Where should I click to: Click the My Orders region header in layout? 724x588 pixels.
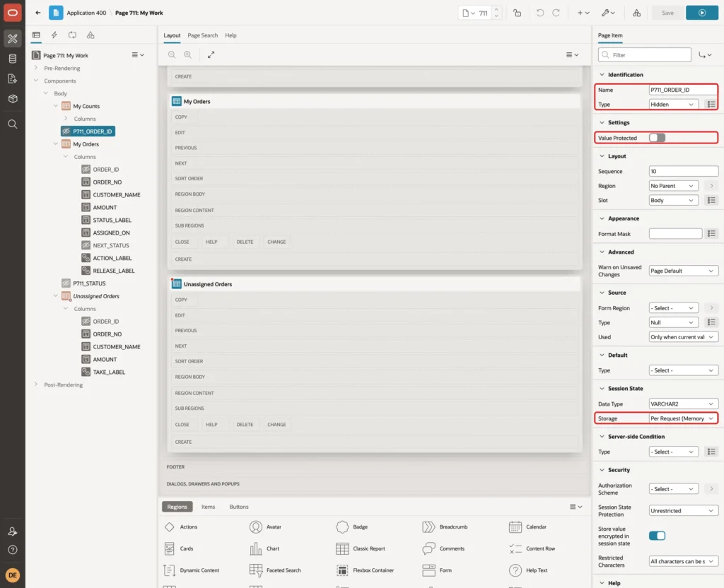tap(374, 102)
